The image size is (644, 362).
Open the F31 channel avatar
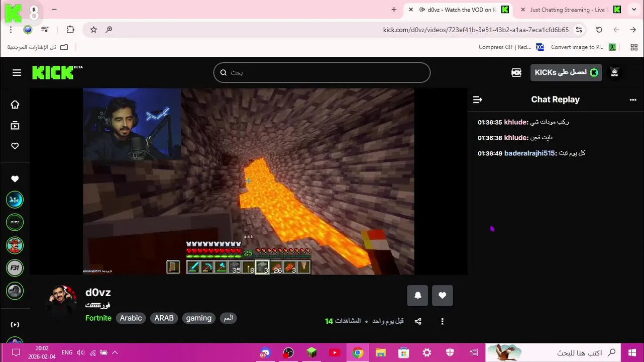[x=15, y=268]
